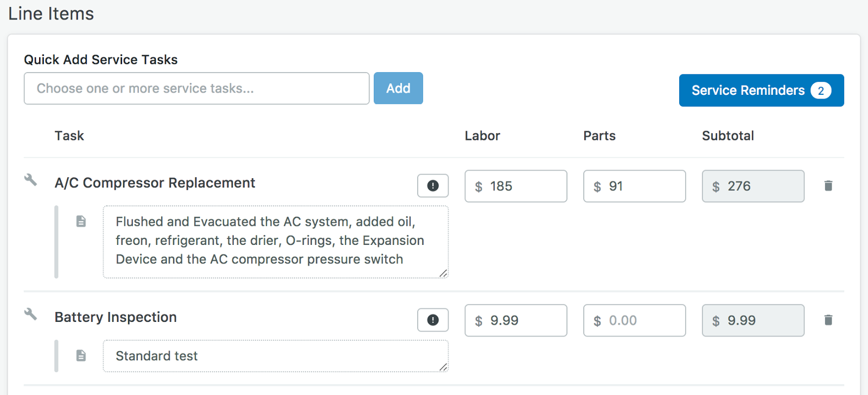868x395 pixels.
Task: Click wrench icon beside A/C Compressor Replacement
Action: 30,180
